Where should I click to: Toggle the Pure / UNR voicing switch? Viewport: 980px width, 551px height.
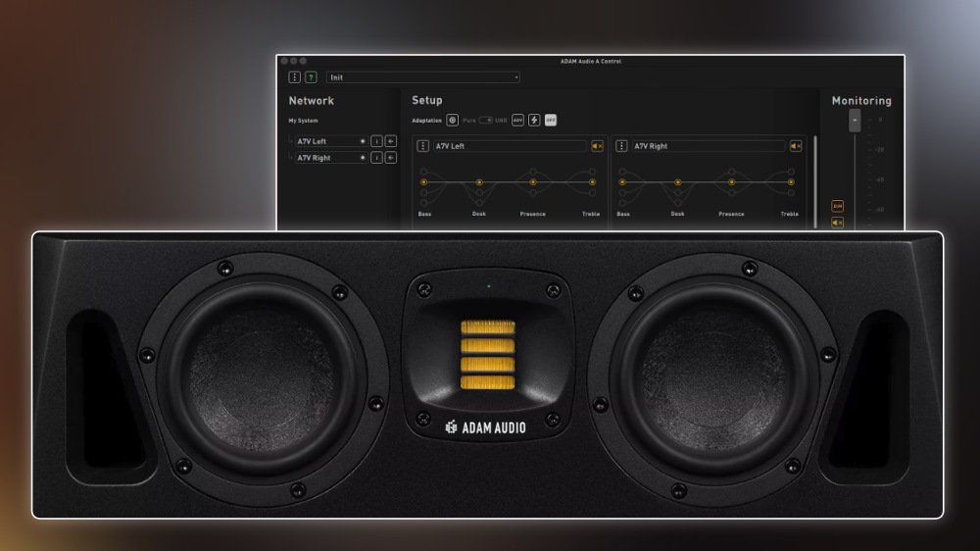pos(486,120)
